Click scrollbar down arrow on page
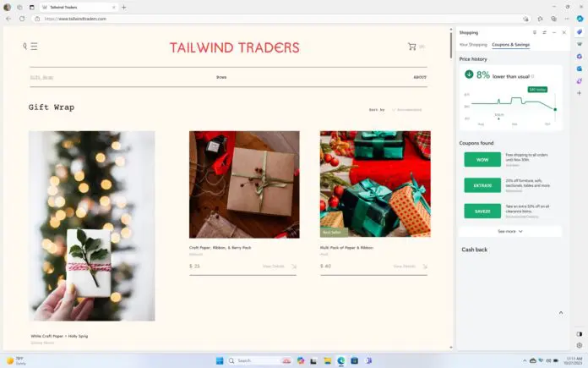Screen dimensions: 588x368 click(x=451, y=348)
